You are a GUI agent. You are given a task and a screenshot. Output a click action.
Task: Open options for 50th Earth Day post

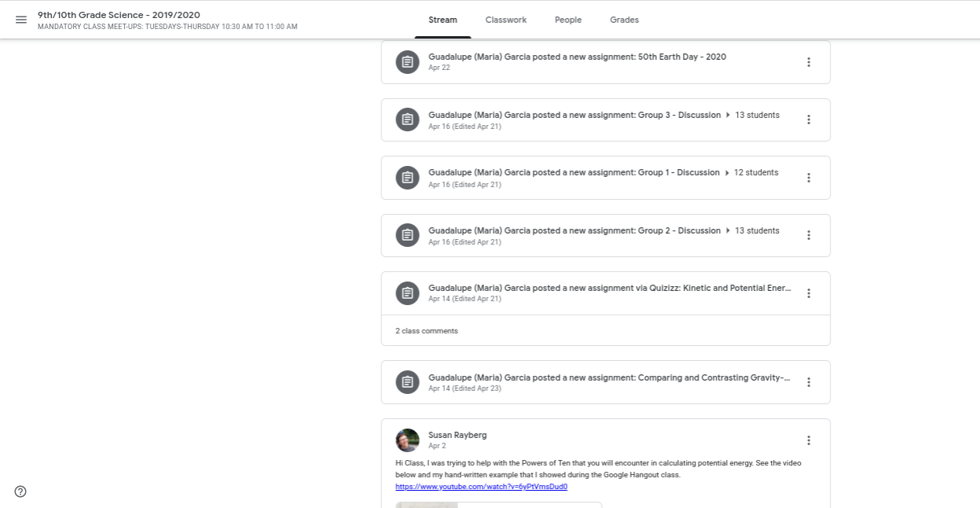[809, 62]
